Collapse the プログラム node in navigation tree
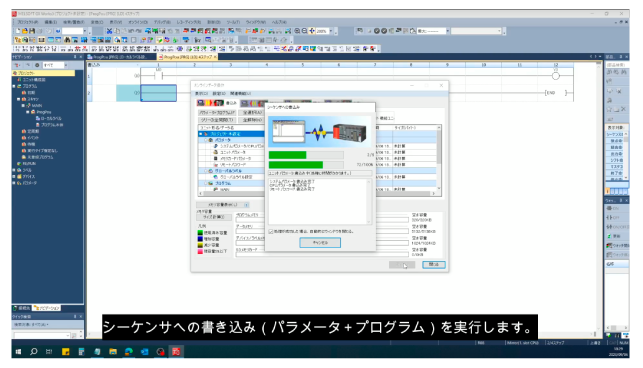Image resolution: width=643 pixels, height=368 pixels. click(x=14, y=86)
